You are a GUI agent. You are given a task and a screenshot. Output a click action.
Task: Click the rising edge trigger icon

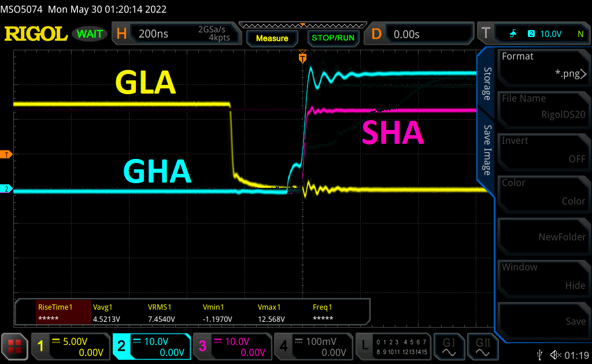point(513,34)
